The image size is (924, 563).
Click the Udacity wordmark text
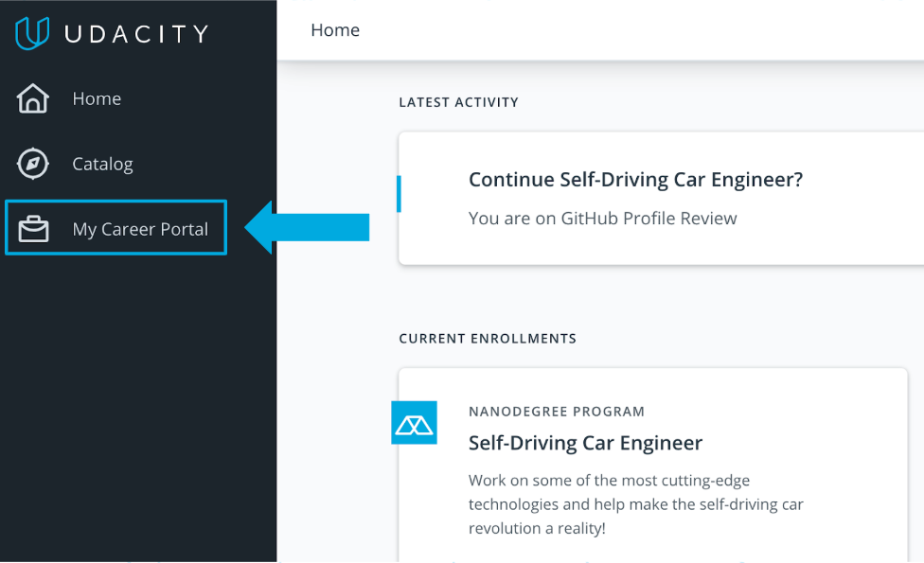click(137, 32)
